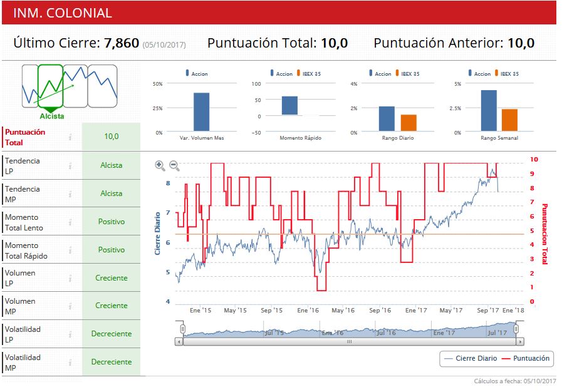Screen dimensions: 562x392
Task: Click Positivo value for Momento Total Lento
Action: click(x=112, y=222)
